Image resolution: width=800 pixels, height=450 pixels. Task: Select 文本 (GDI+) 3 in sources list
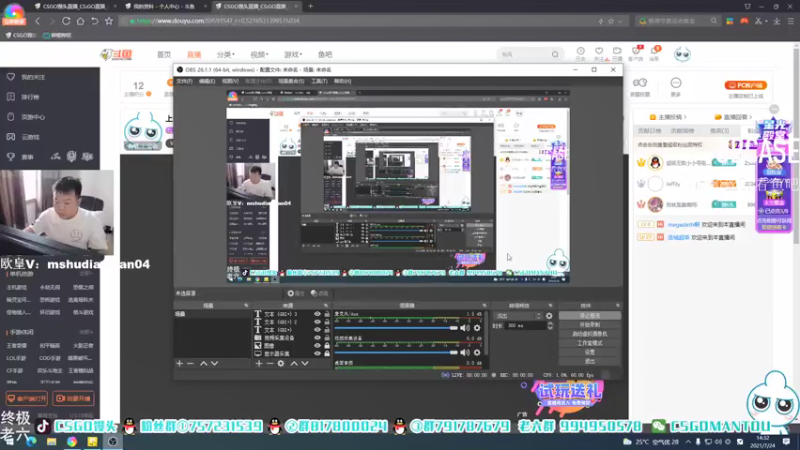pos(281,314)
